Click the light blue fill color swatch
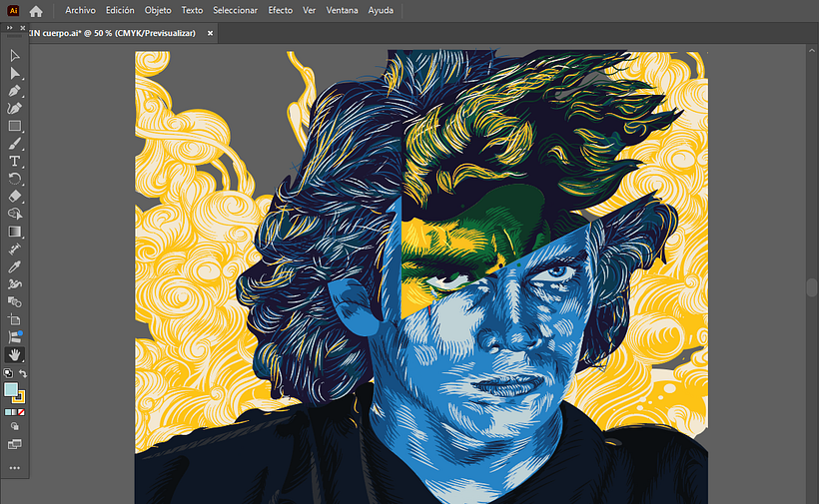 [x=11, y=389]
